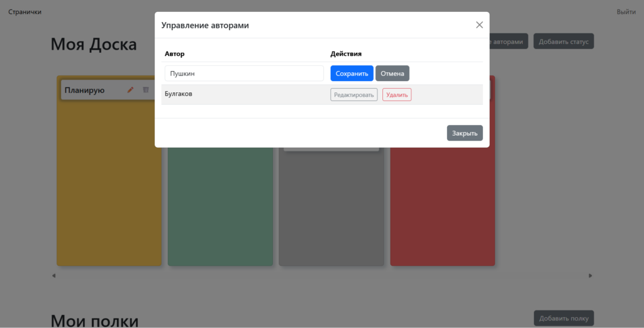Click the right scroll arrow under the board

pyautogui.click(x=590, y=275)
